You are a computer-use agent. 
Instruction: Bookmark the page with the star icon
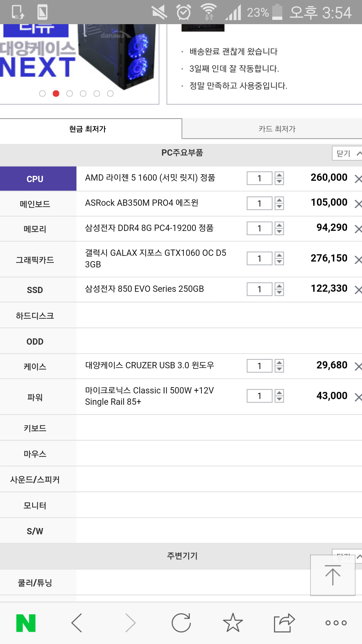233,623
